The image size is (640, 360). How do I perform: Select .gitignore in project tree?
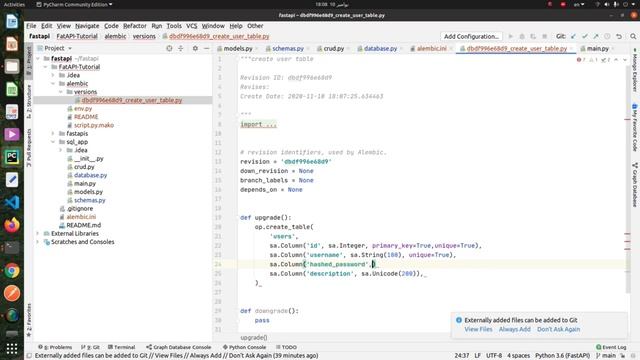pos(80,209)
